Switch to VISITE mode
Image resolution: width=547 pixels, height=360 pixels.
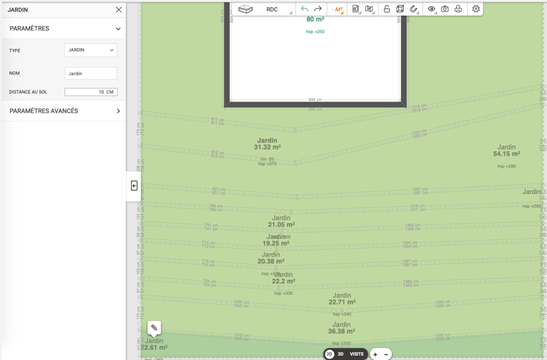click(357, 354)
